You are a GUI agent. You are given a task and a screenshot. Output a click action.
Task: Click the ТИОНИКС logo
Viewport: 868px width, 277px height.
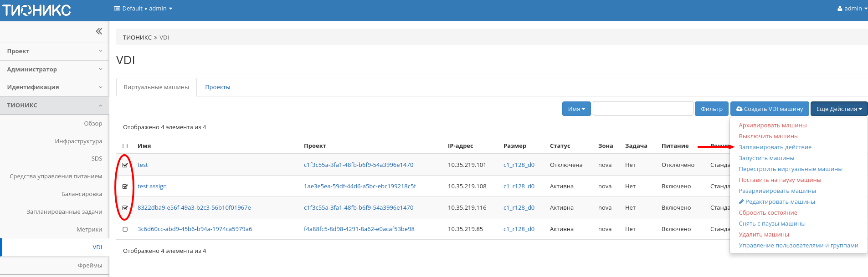[36, 10]
